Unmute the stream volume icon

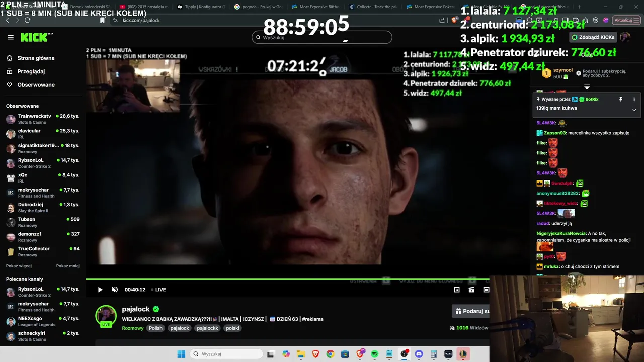pos(115,290)
